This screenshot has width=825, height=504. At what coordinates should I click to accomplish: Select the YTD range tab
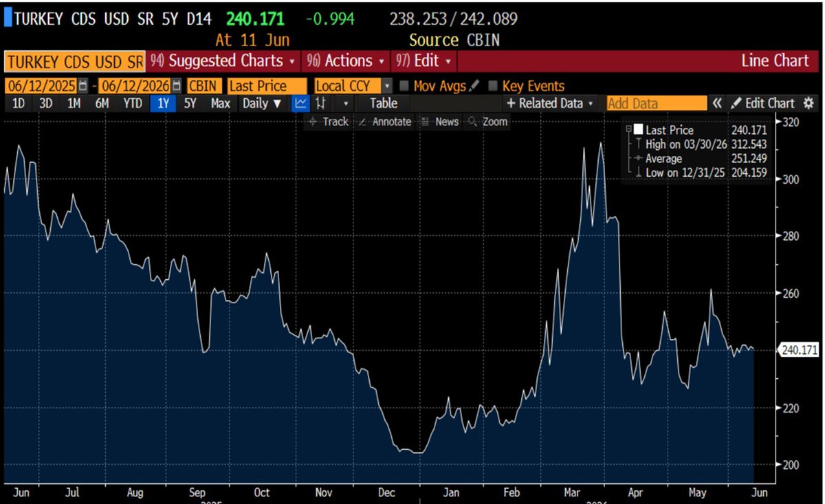tap(133, 103)
